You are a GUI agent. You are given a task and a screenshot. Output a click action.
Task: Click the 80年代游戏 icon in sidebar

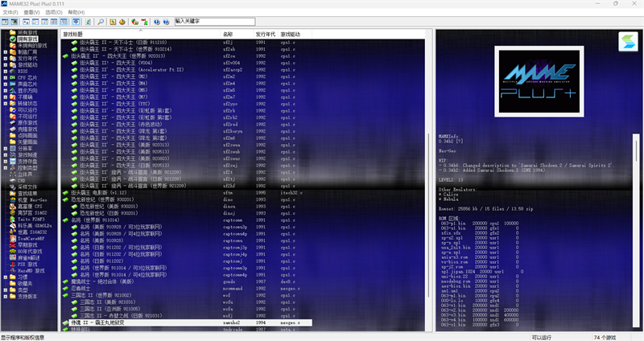coord(13,251)
